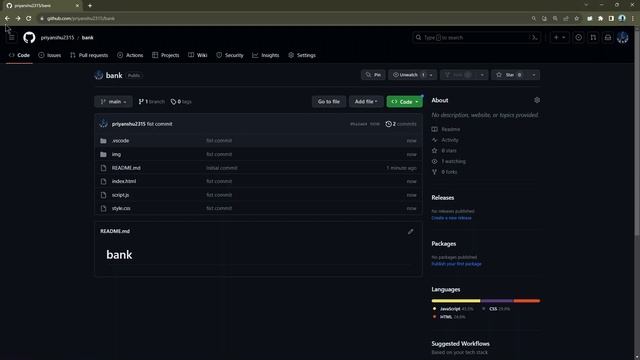
Task: Click the GitHub search input field
Action: click(477, 38)
